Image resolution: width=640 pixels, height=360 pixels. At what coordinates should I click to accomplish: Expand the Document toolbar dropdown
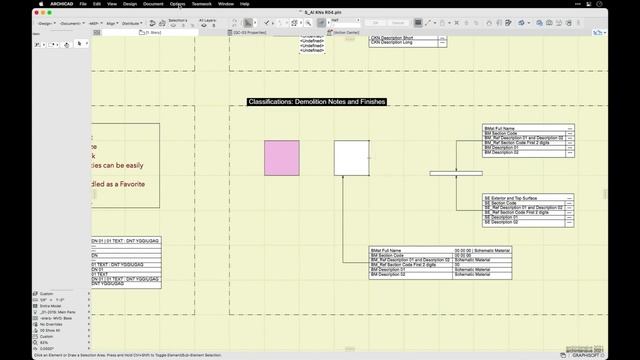pos(72,23)
